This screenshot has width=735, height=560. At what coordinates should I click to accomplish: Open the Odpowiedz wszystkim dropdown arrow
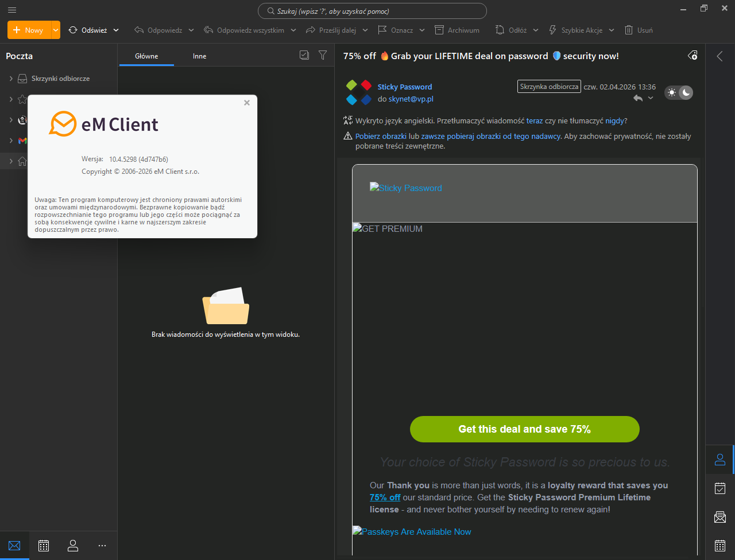click(x=293, y=30)
